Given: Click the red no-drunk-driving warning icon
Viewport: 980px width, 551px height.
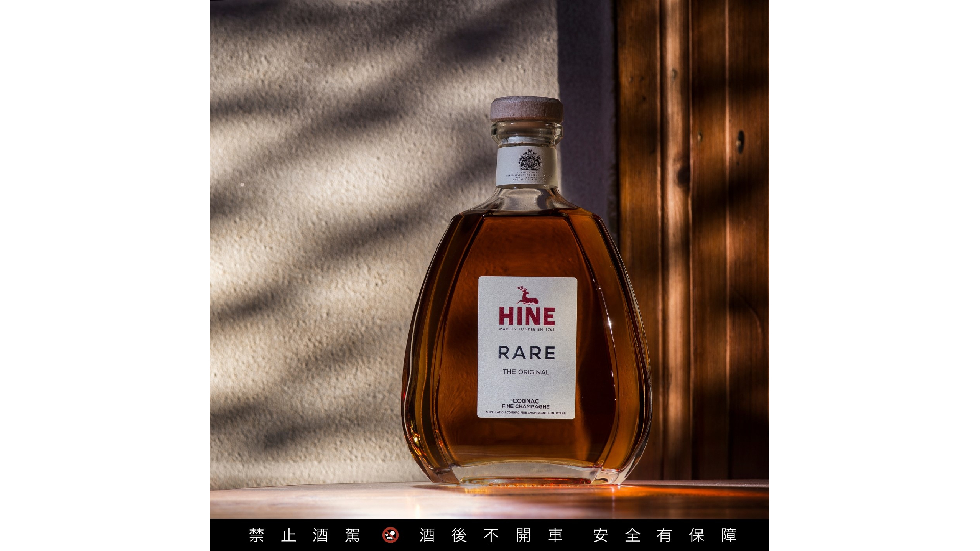Looking at the screenshot, I should 390,535.
